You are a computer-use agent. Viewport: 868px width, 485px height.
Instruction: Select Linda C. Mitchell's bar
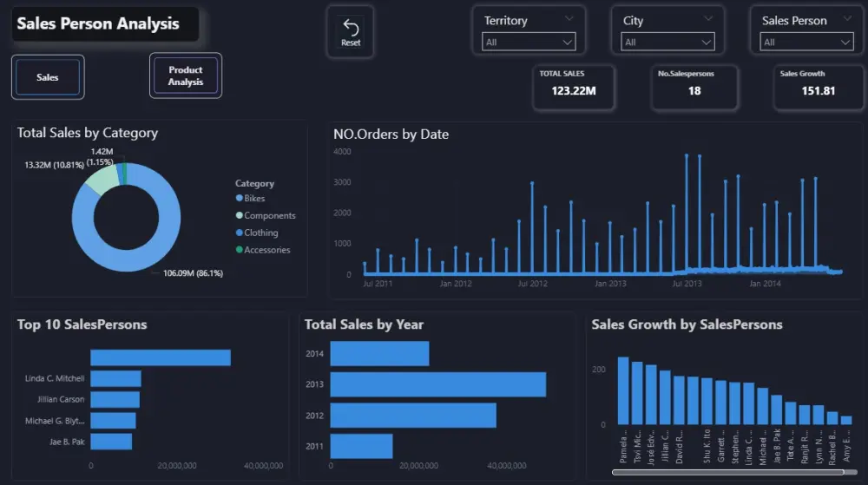tap(115, 379)
